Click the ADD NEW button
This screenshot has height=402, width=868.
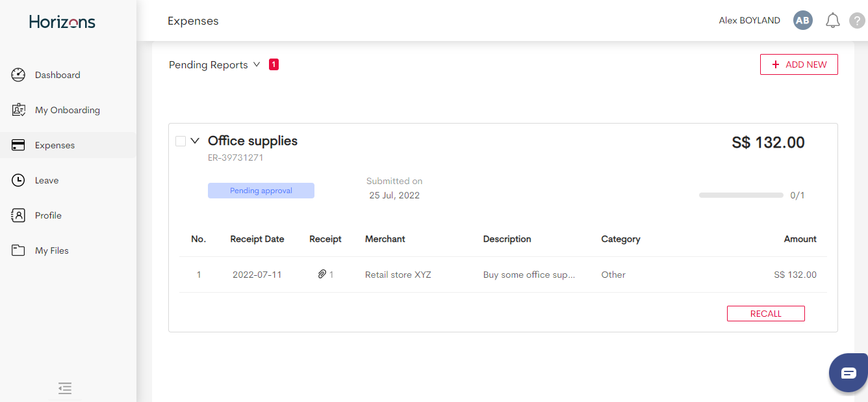pyautogui.click(x=799, y=64)
